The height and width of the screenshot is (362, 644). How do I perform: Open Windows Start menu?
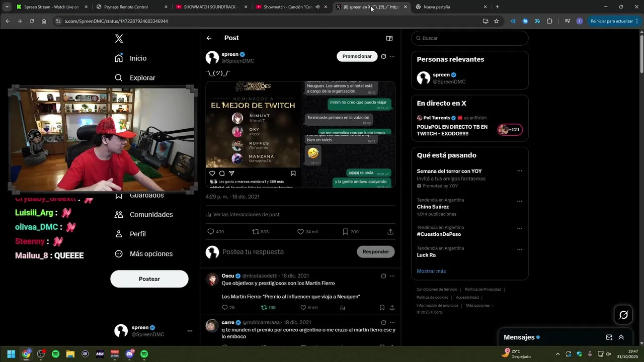[x=11, y=354]
